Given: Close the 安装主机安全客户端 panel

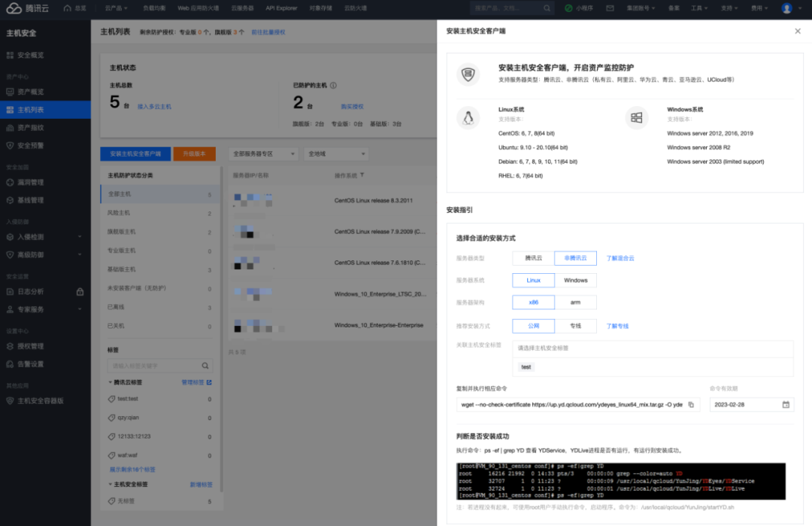Looking at the screenshot, I should [x=798, y=31].
